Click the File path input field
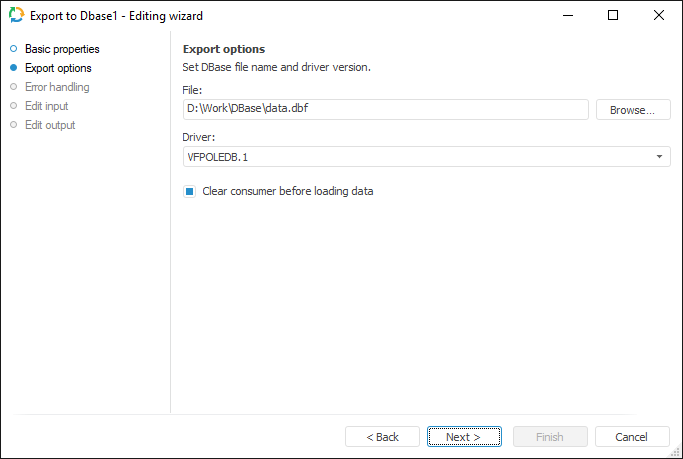This screenshot has height=459, width=683. [x=385, y=110]
